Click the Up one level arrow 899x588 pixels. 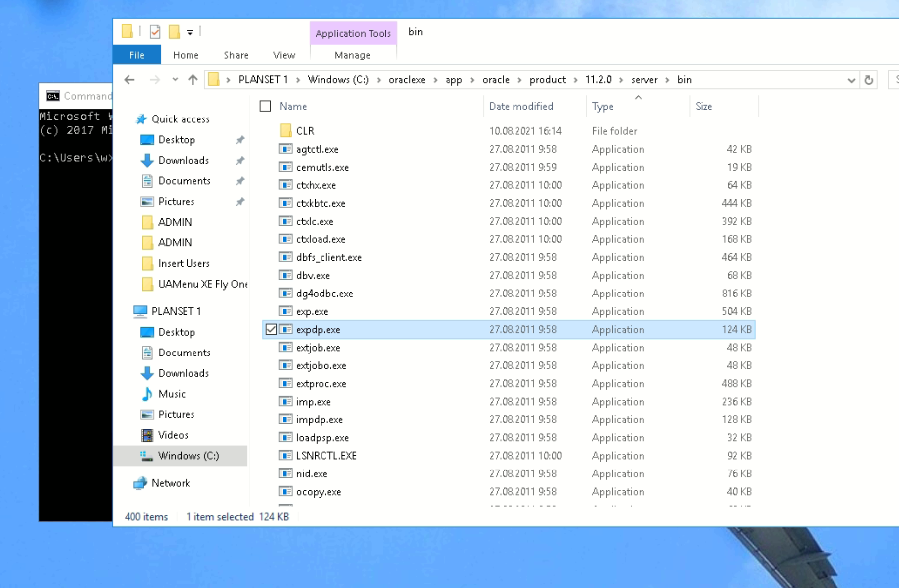pos(193,80)
